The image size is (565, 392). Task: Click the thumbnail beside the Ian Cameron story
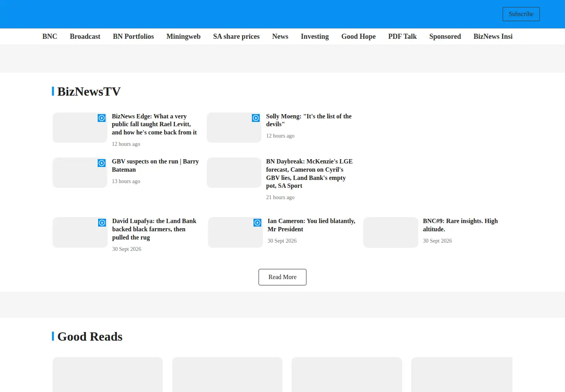pos(235,232)
